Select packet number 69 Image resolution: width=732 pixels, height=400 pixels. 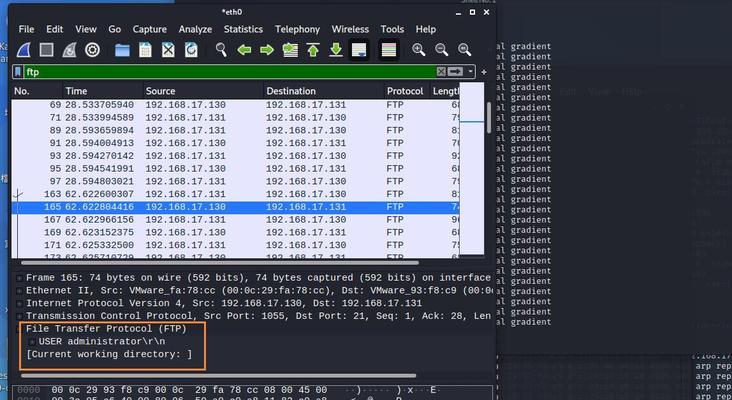(235, 105)
